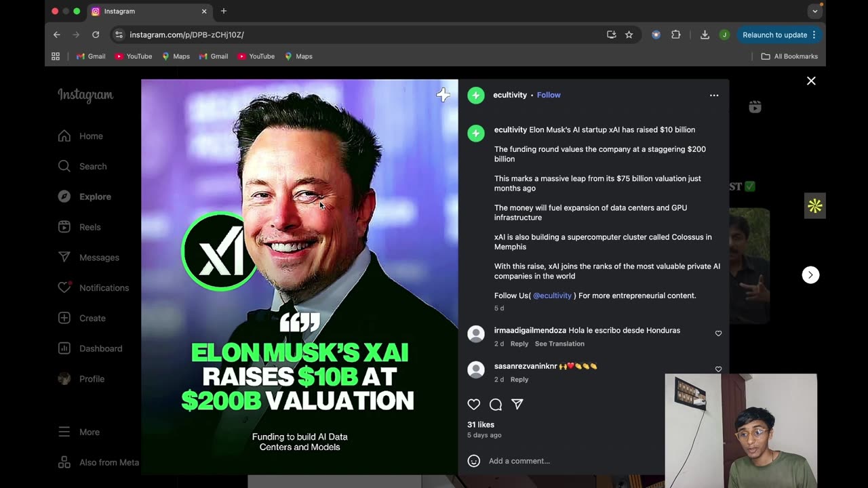
Task: Close the Instagram tab
Action: pos(204,12)
